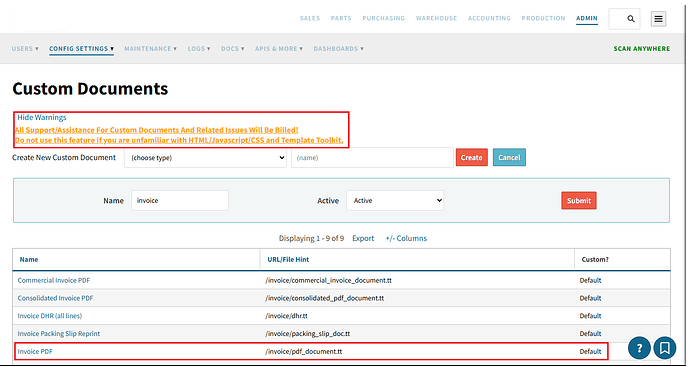This screenshot has height=367, width=690.
Task: Expand the Dashboards submenu
Action: tap(339, 49)
